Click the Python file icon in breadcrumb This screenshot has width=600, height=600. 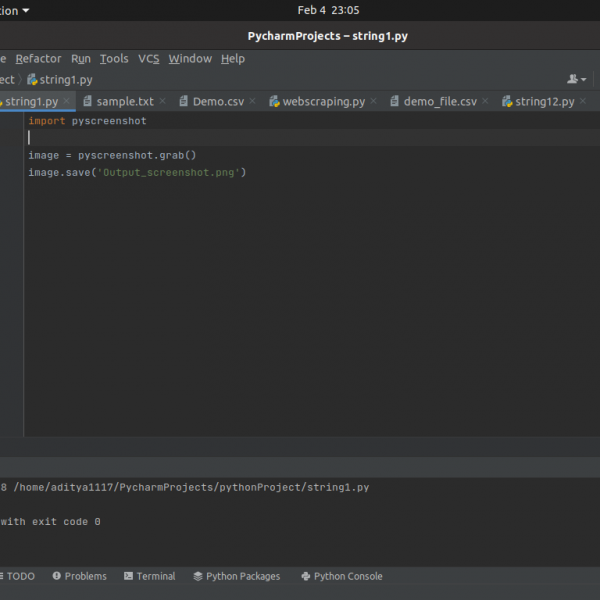pyautogui.click(x=32, y=80)
